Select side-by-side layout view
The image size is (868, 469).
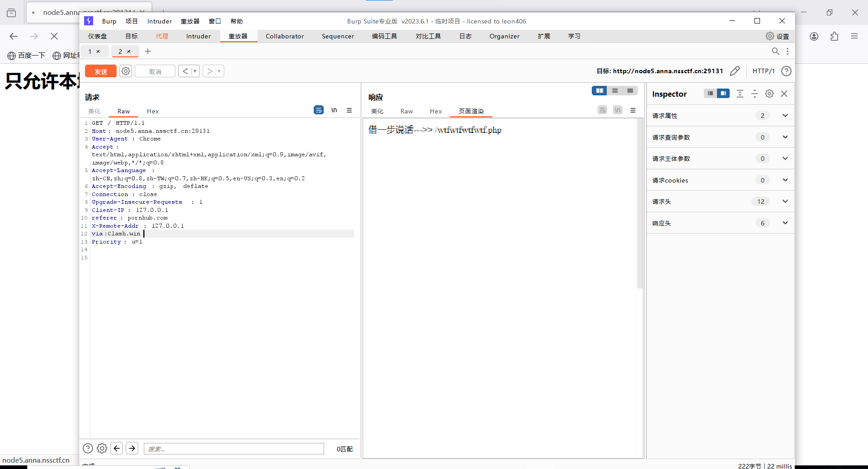click(599, 91)
